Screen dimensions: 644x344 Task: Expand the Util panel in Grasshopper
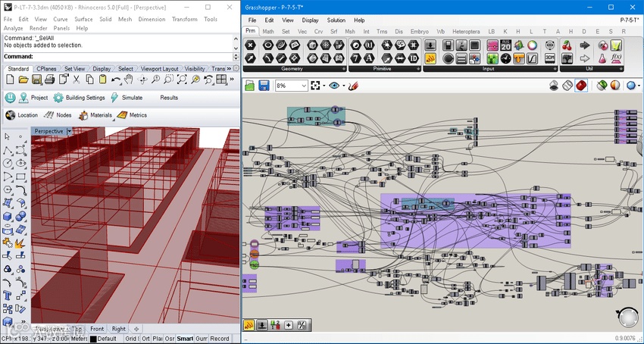621,69
